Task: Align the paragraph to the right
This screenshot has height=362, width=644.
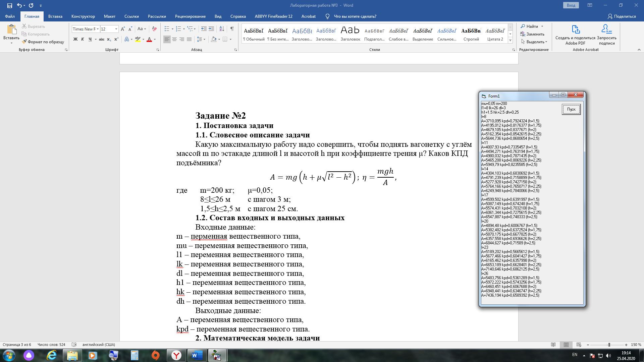Action: click(x=182, y=39)
